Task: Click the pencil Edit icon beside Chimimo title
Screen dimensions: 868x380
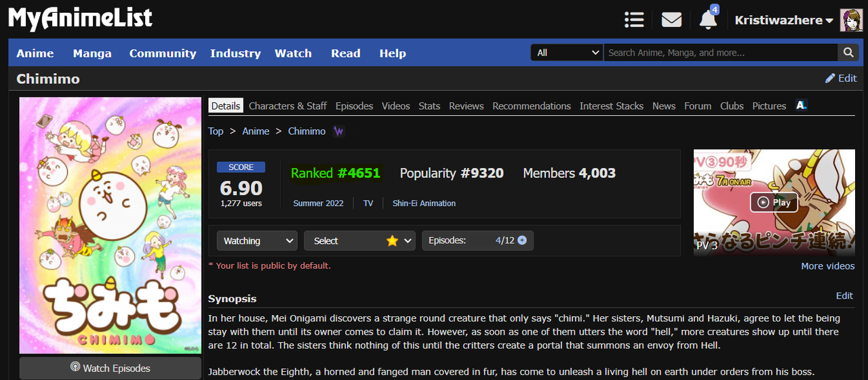Action: [830, 79]
